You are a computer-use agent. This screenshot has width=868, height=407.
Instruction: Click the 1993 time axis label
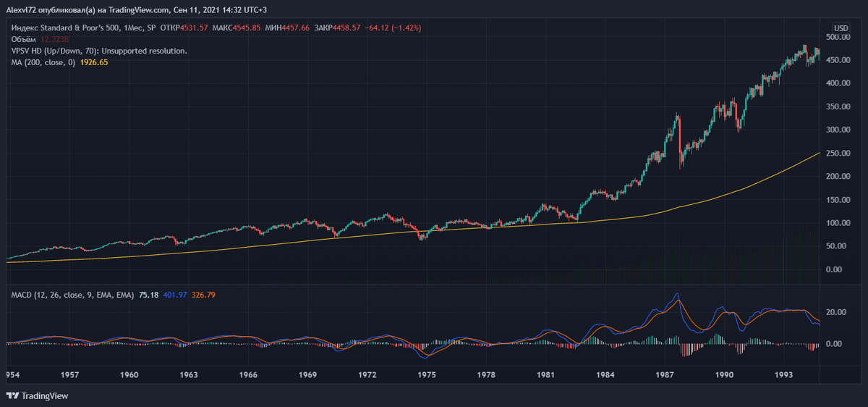[785, 375]
